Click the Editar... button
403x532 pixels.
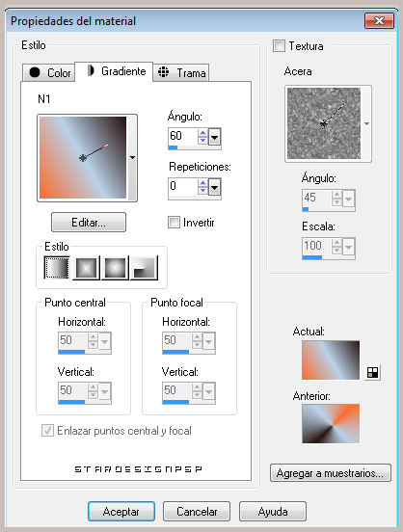(x=89, y=223)
